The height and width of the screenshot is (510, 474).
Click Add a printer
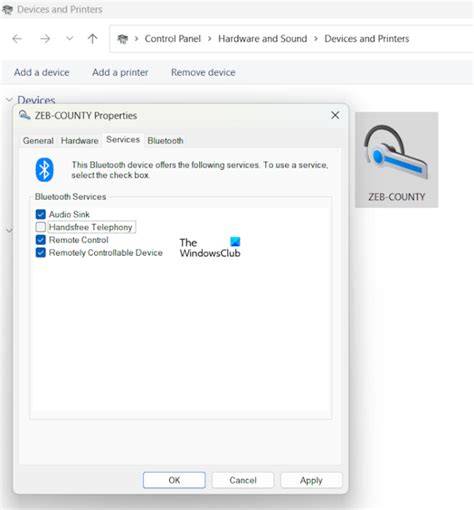(120, 72)
